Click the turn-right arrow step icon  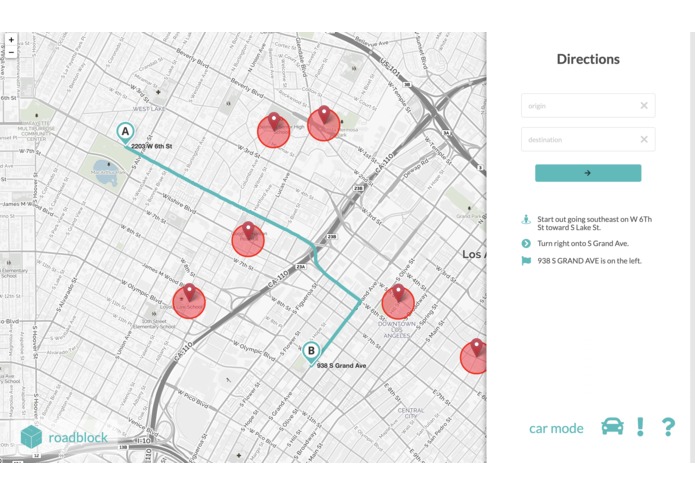526,243
